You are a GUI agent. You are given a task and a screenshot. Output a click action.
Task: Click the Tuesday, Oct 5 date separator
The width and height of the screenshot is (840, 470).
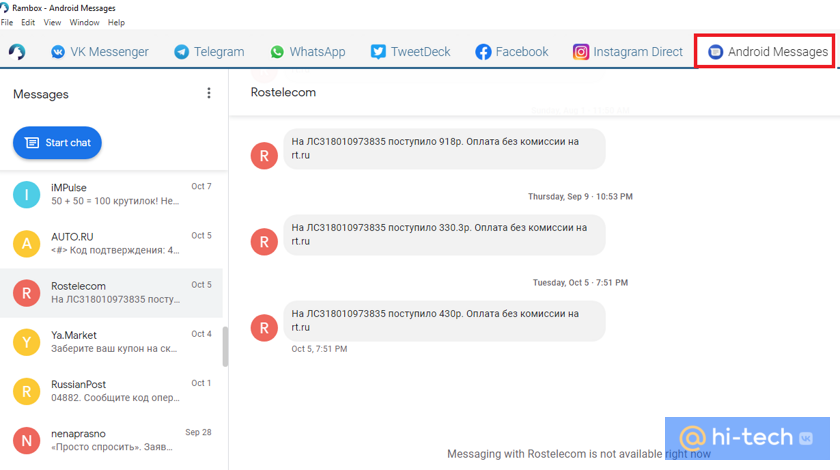[x=580, y=282]
